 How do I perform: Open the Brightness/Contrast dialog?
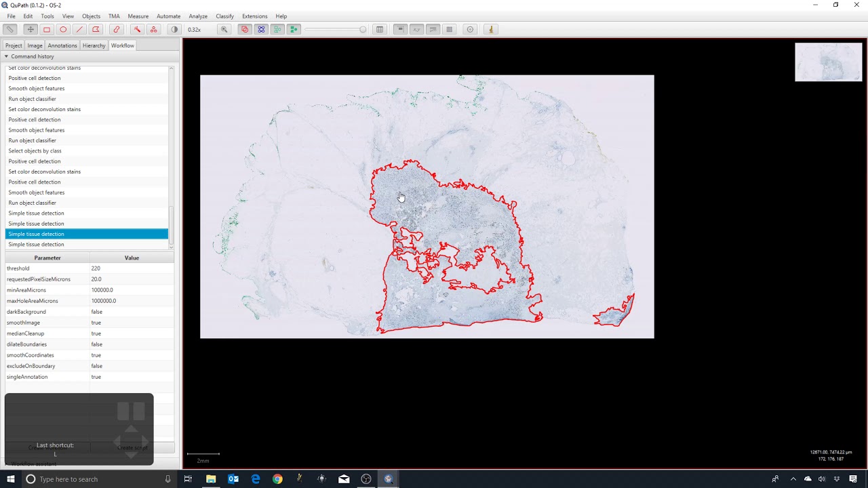coord(174,29)
